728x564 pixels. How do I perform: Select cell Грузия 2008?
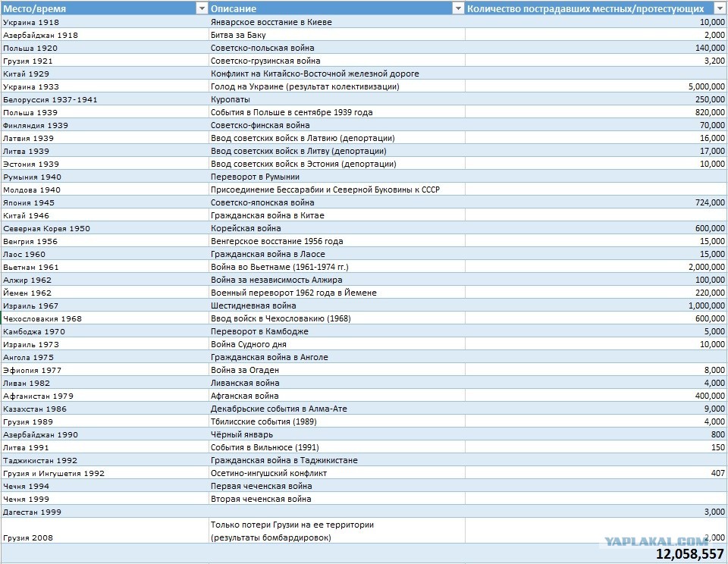pos(105,531)
